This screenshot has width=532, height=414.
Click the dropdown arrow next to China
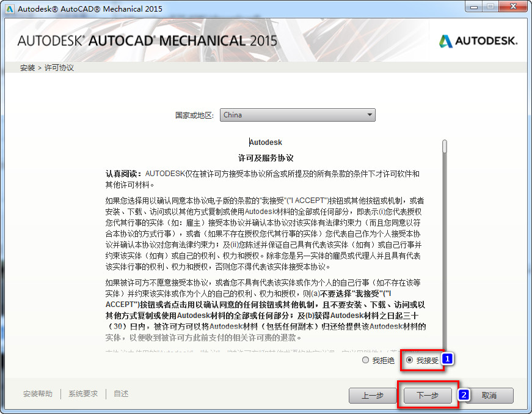click(370, 114)
